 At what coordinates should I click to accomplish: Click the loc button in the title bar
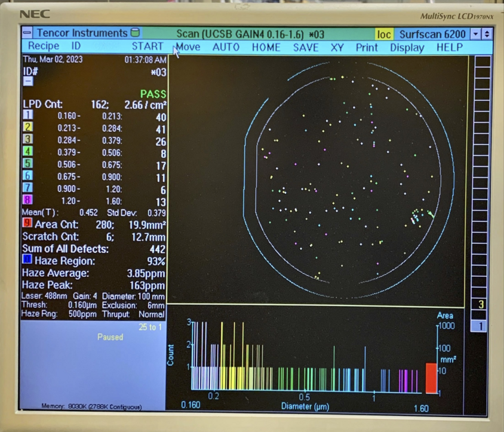[x=384, y=34]
